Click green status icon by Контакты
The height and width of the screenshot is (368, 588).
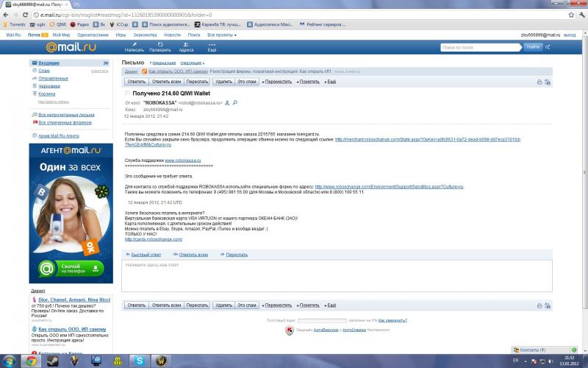(574, 350)
